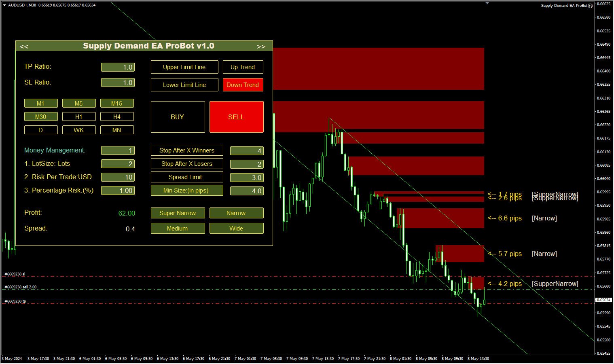Click the BUY button
Screen dimensions: 614x364
pyautogui.click(x=178, y=117)
